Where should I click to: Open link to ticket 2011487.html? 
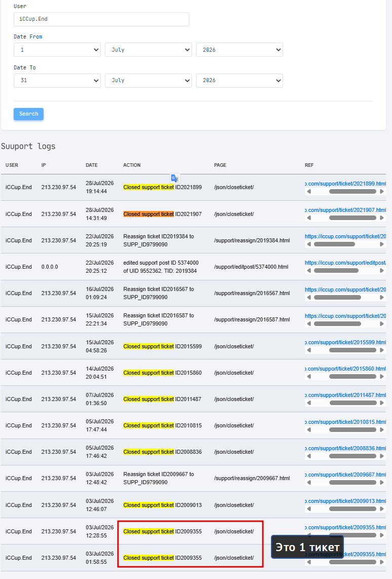pos(345,395)
